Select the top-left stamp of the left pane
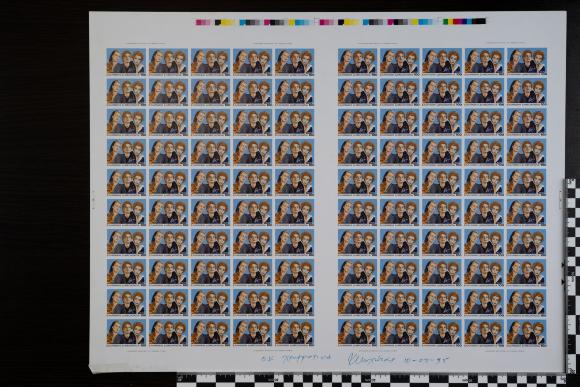Image resolution: width=580 pixels, height=387 pixels. (x=126, y=62)
